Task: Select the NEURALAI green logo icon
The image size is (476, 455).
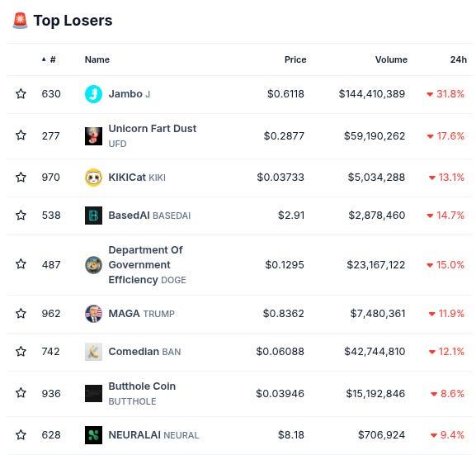Action: (x=93, y=435)
